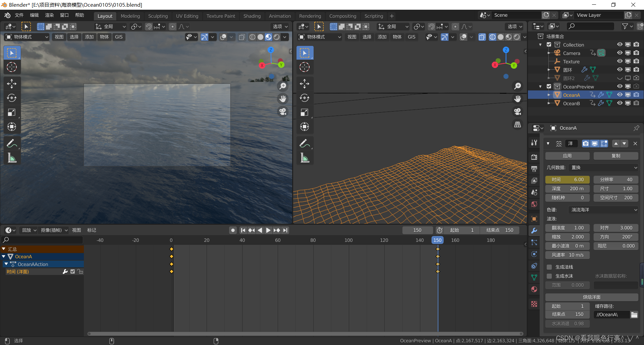Hide OceanB in the outliner
This screenshot has width=644, height=345.
coord(619,103)
